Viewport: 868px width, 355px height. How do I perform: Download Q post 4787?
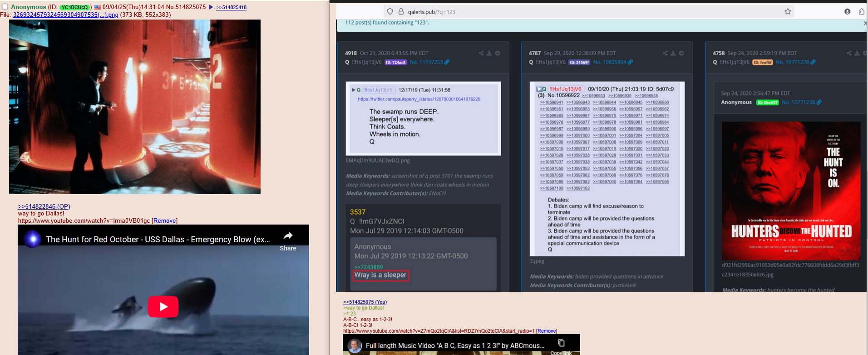[673, 53]
